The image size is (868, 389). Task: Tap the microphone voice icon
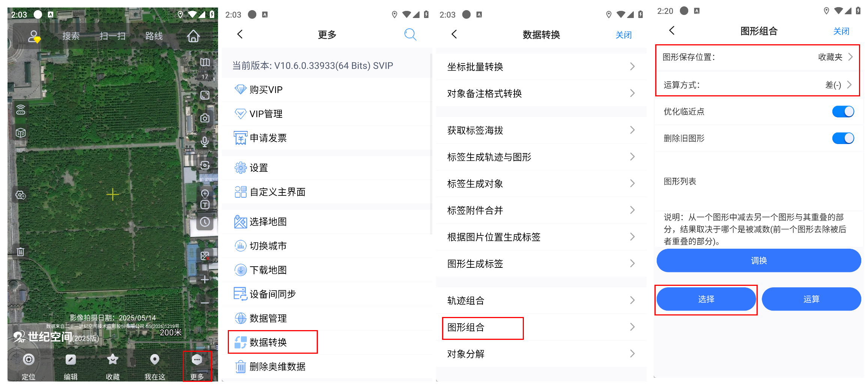[205, 141]
